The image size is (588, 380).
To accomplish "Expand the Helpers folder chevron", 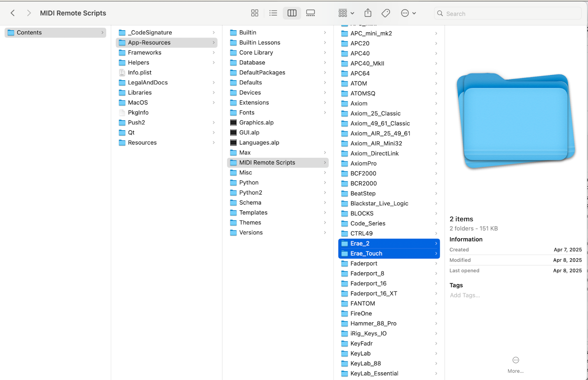I will tap(214, 63).
